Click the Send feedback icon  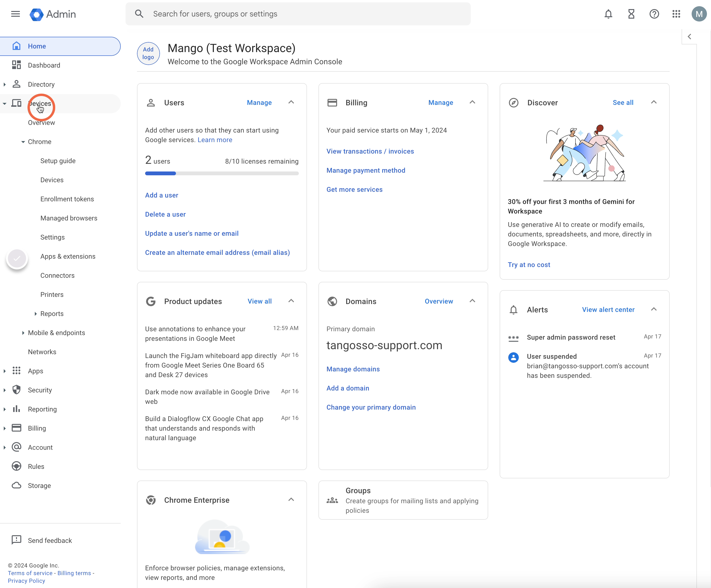coord(16,540)
